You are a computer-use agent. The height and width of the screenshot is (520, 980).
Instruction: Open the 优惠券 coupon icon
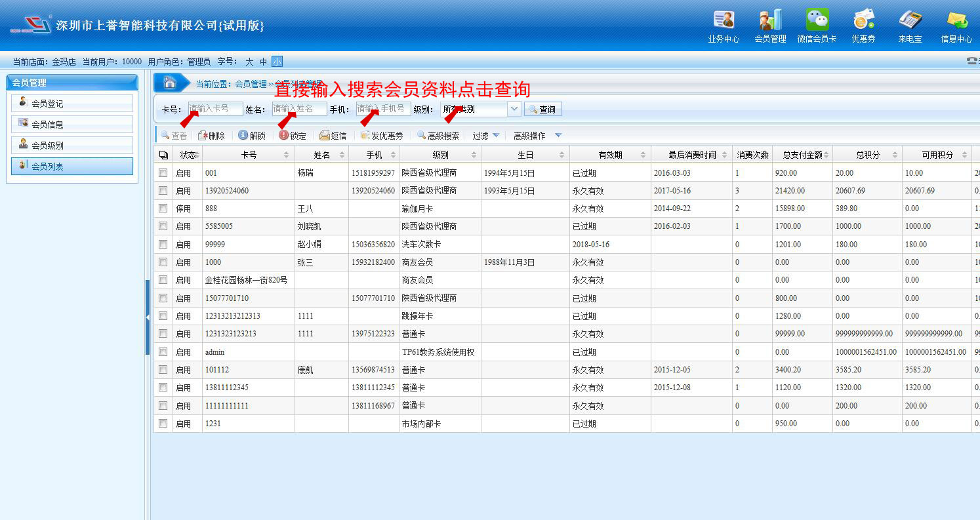click(x=863, y=20)
